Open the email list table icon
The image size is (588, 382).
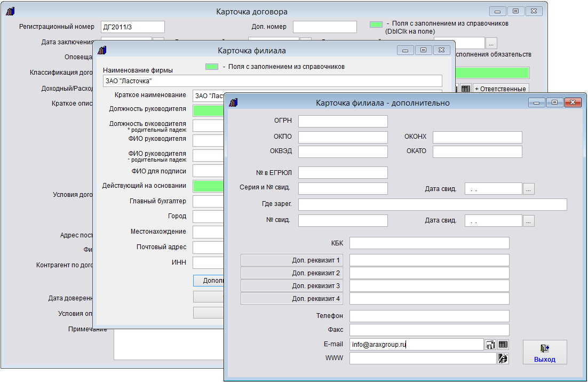coord(503,345)
